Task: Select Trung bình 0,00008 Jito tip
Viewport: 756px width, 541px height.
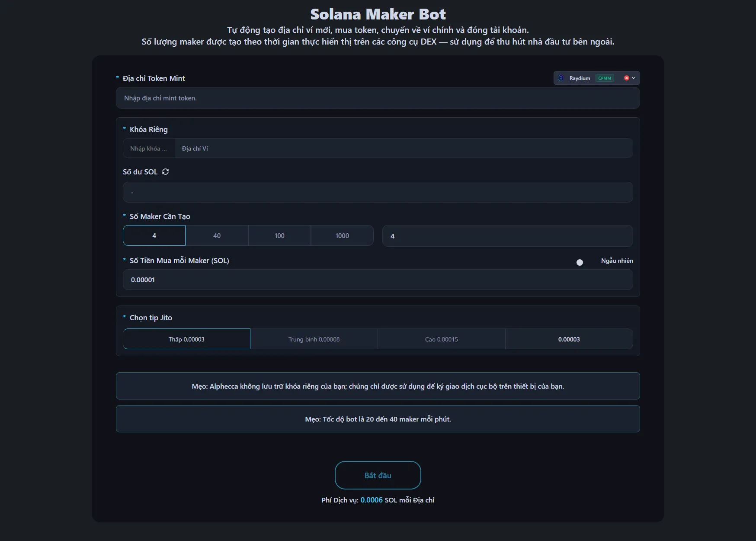Action: (x=314, y=339)
